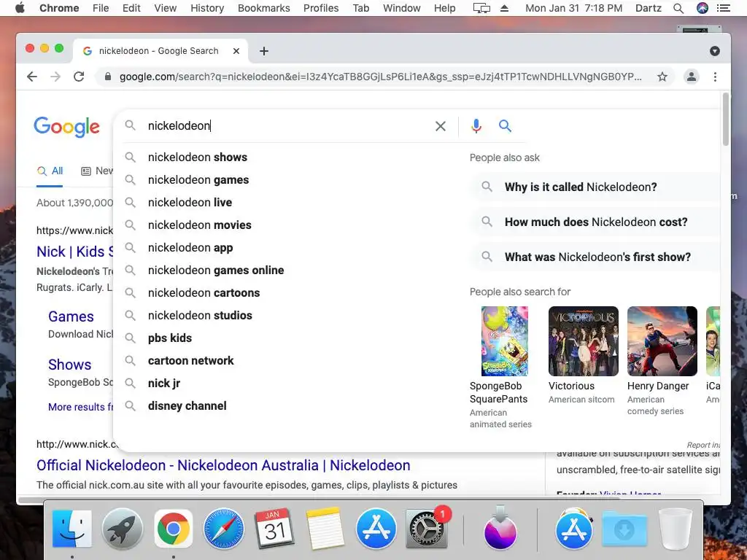
Task: Start voice search with the microphone icon
Action: [476, 125]
